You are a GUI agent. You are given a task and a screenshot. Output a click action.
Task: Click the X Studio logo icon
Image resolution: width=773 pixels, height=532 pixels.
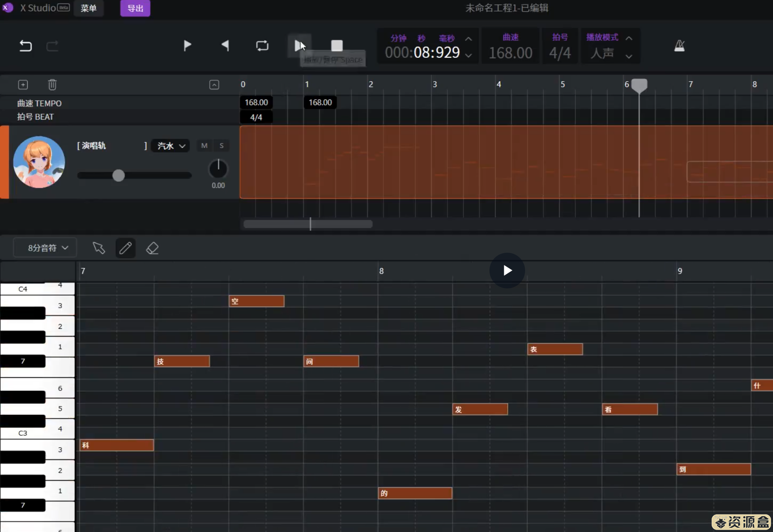click(x=7, y=8)
